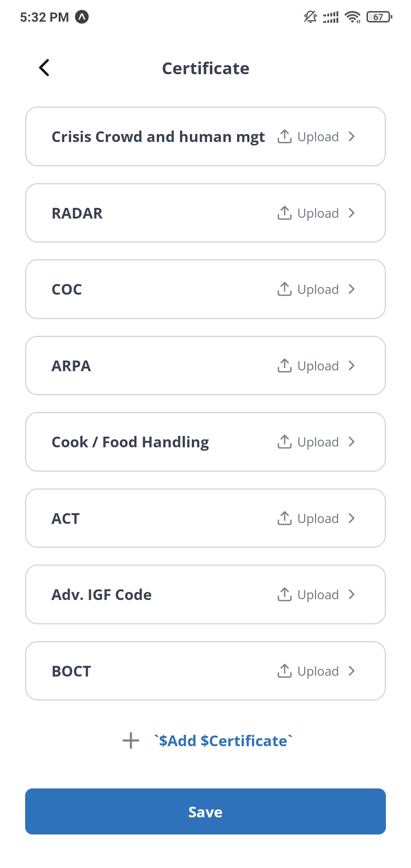The height and width of the screenshot is (868, 411).
Task: Open Adv. IGF Code chevron arrow
Action: coord(352,594)
